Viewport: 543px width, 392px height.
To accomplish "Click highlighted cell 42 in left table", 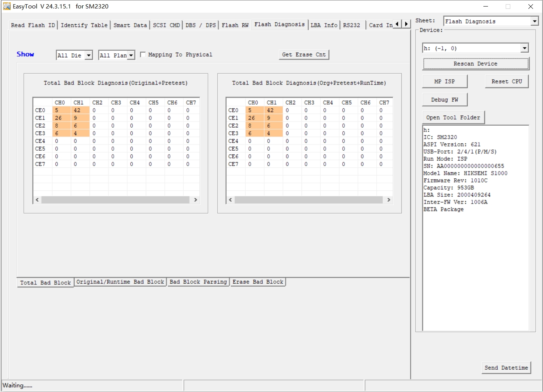I will click(80, 110).
